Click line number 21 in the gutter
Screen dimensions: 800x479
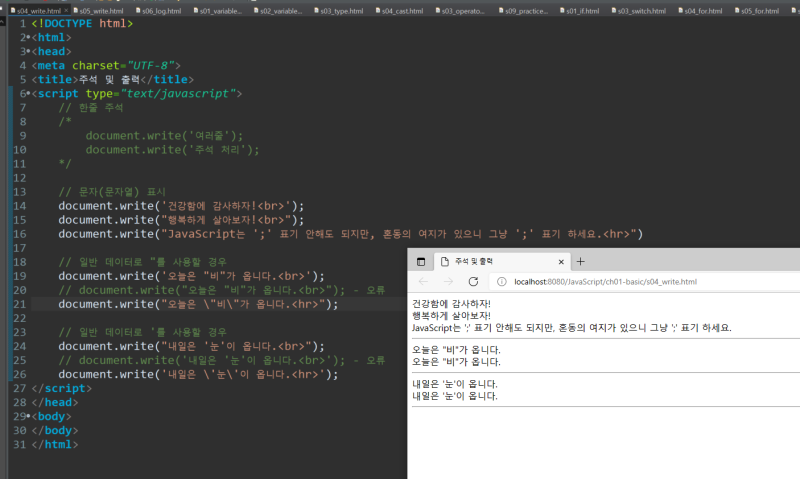[19, 304]
